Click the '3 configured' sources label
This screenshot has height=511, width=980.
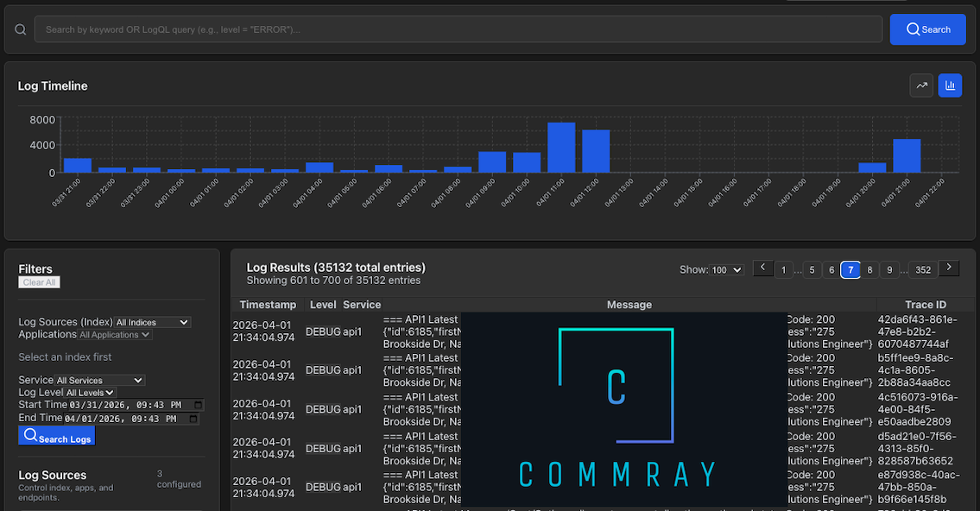point(179,479)
